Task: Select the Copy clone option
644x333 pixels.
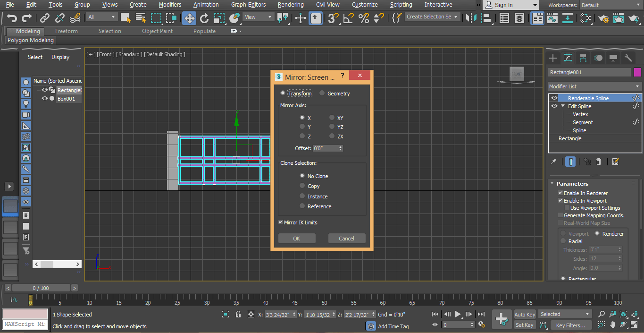Action: coord(302,186)
